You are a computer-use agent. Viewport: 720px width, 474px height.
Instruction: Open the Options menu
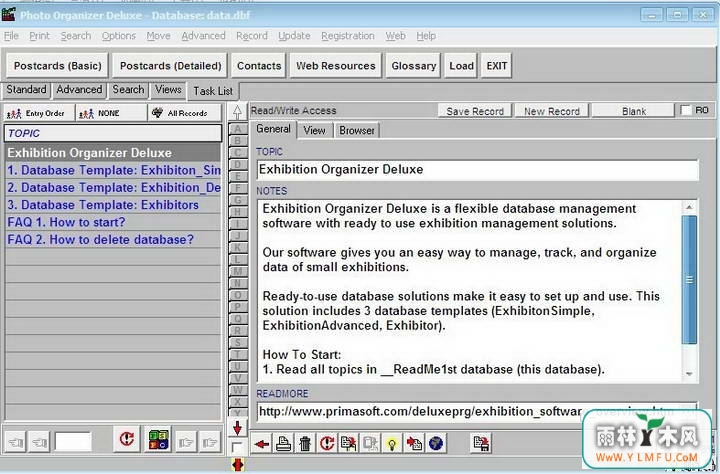119,36
